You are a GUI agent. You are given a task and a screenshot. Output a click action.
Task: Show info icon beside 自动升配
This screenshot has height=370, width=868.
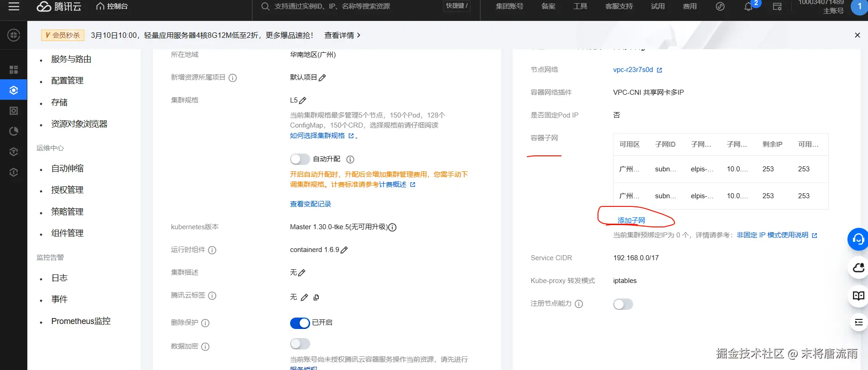tap(350, 159)
